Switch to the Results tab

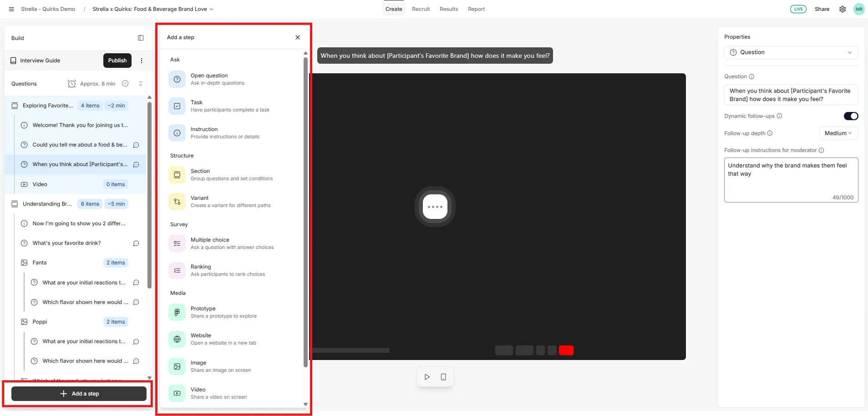click(x=449, y=9)
